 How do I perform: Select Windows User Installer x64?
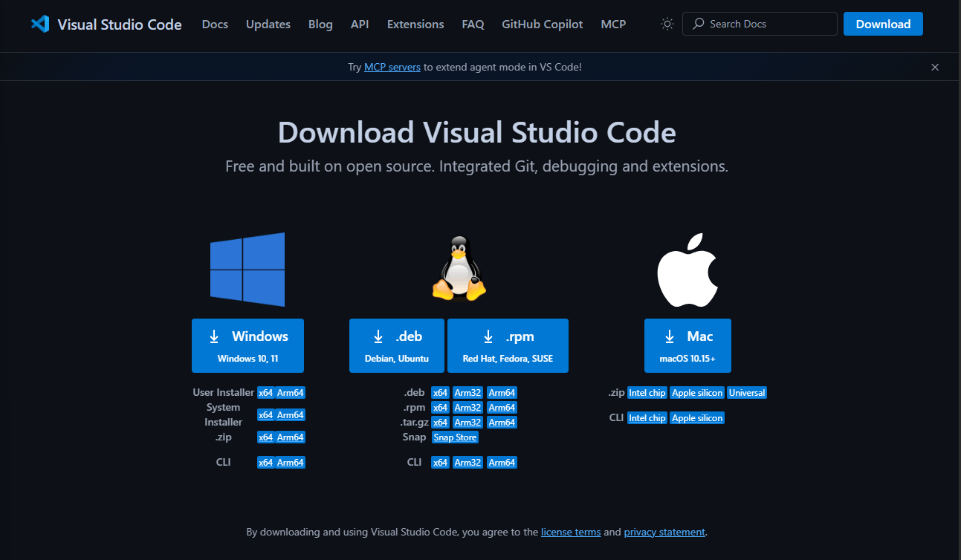point(266,393)
